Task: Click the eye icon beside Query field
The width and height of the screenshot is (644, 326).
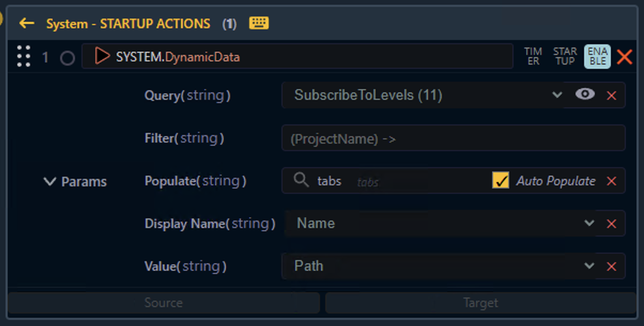Action: [x=585, y=95]
